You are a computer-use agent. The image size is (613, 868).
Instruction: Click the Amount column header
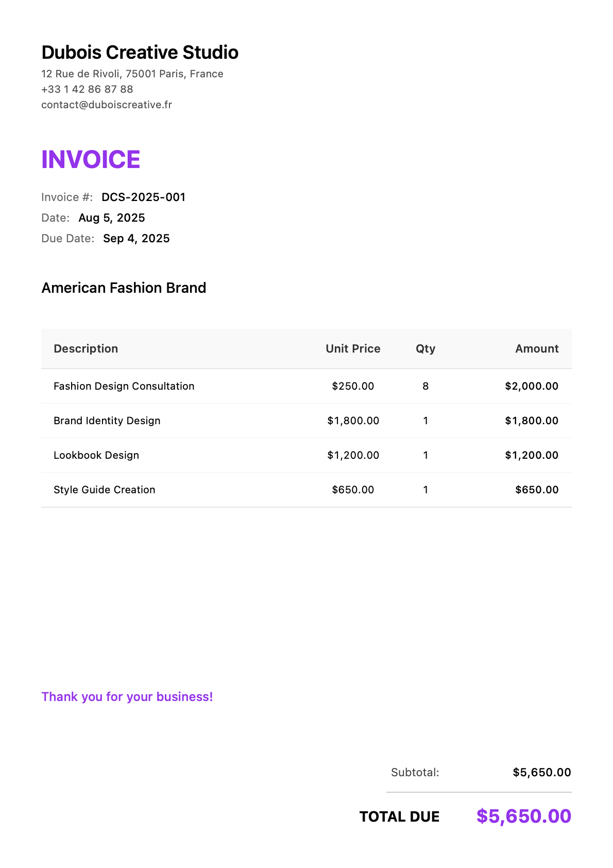point(537,348)
